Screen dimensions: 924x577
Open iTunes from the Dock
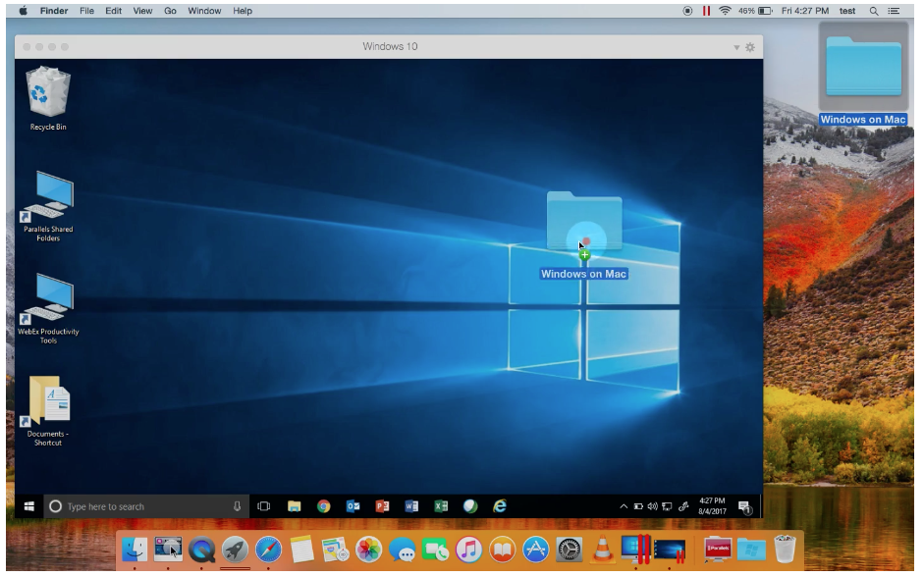469,550
